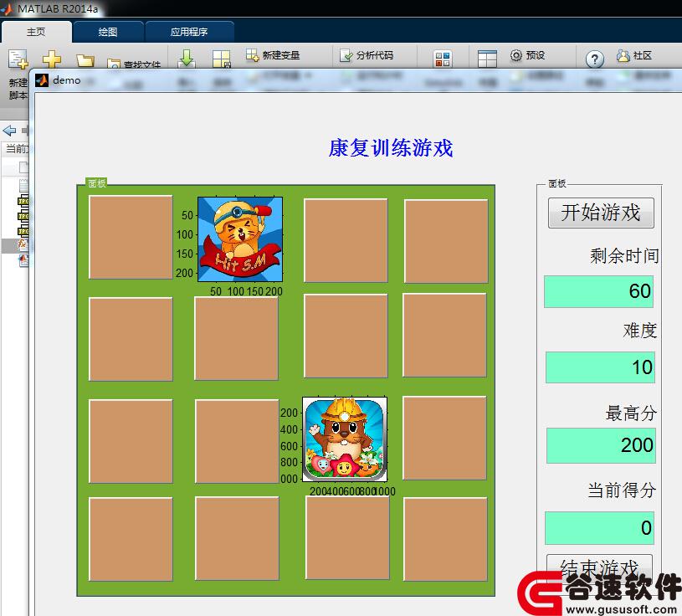This screenshot has width=682, height=616.
Task: Click the bottom-right corner brown tile
Action: coord(445,539)
